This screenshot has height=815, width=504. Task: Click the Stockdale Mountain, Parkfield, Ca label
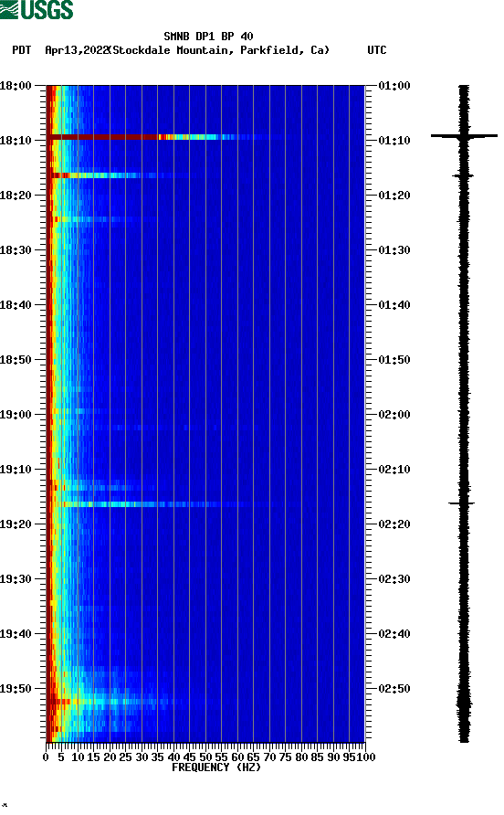tap(219, 50)
